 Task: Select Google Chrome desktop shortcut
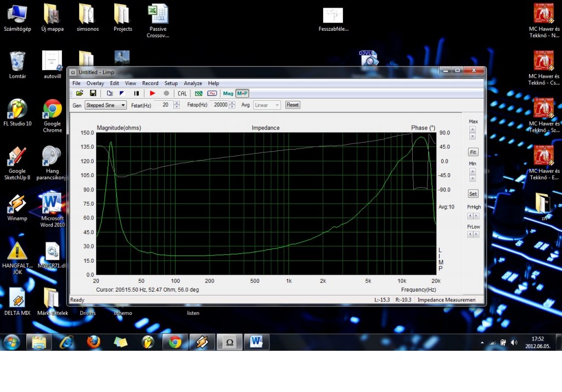tap(52, 116)
